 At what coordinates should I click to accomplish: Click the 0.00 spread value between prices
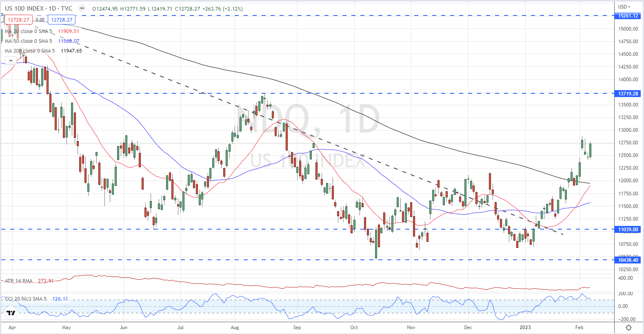(x=40, y=20)
